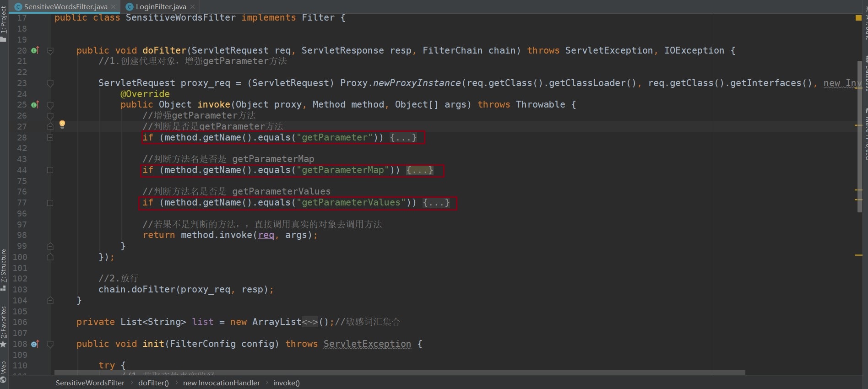Click the lightbulb intention icon on line 27

[62, 124]
